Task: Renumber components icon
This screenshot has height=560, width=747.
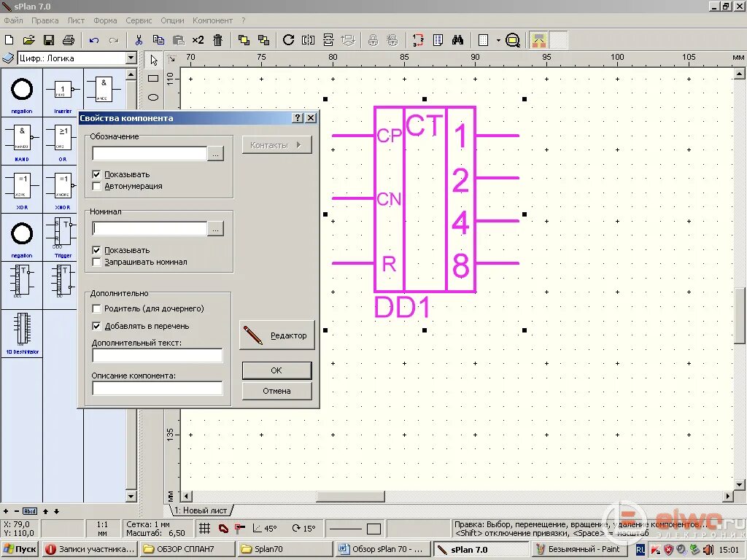Action: click(x=418, y=40)
